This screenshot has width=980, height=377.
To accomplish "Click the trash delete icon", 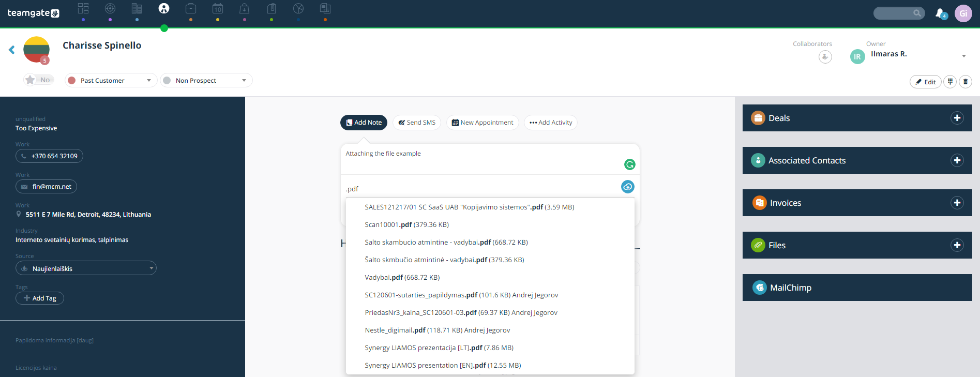I will pos(966,82).
